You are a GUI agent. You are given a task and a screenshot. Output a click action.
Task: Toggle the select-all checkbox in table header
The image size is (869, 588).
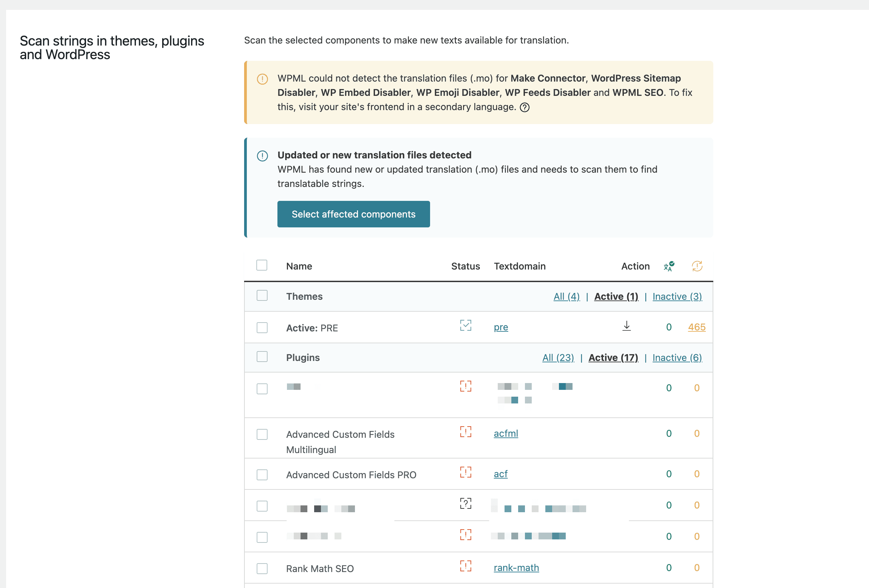click(x=262, y=265)
